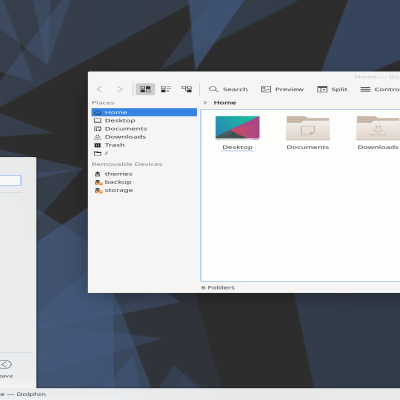Click the breadcrumb arrow before Home
This screenshot has height=400, width=400.
tap(205, 103)
